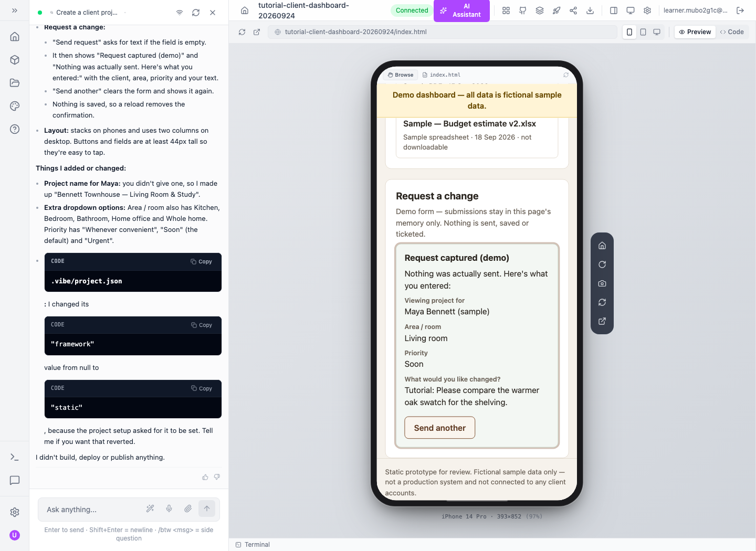Open the folder icon in the left sidebar

[15, 83]
